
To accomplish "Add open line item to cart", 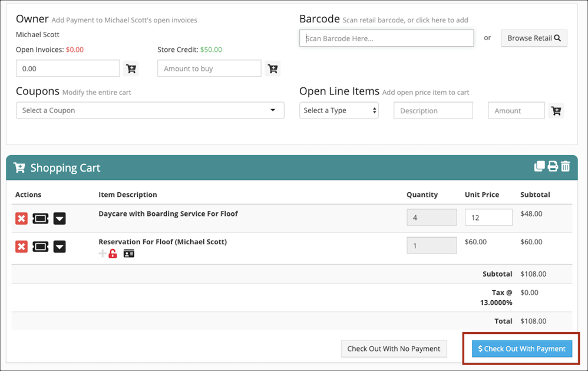I will pyautogui.click(x=556, y=111).
